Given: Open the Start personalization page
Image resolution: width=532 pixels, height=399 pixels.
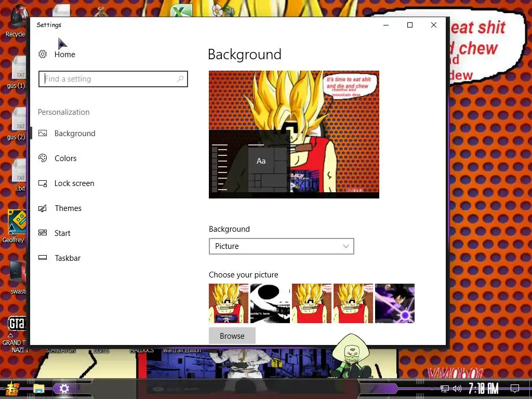Looking at the screenshot, I should click(x=62, y=233).
